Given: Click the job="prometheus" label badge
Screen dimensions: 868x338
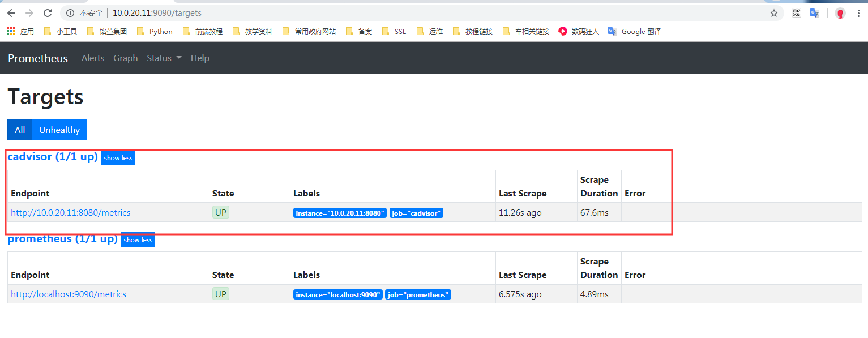Looking at the screenshot, I should pos(418,295).
